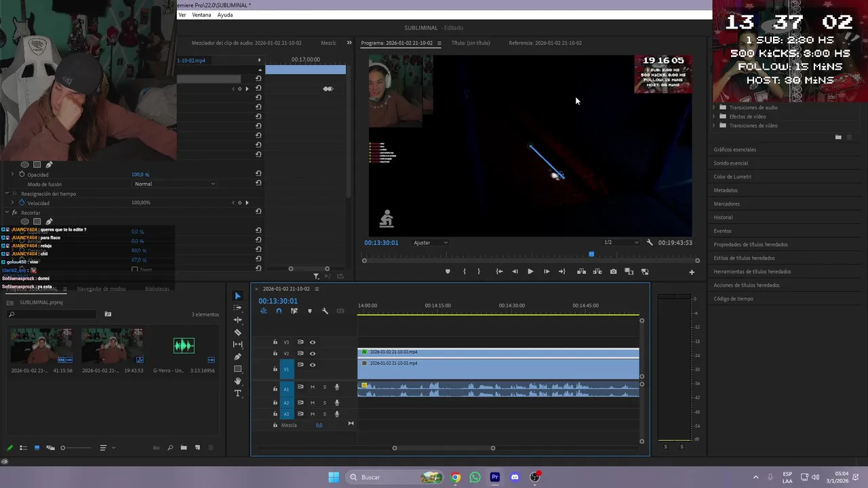Image resolution: width=868 pixels, height=488 pixels.
Task: Create new bin in Project panel
Action: [x=184, y=448]
